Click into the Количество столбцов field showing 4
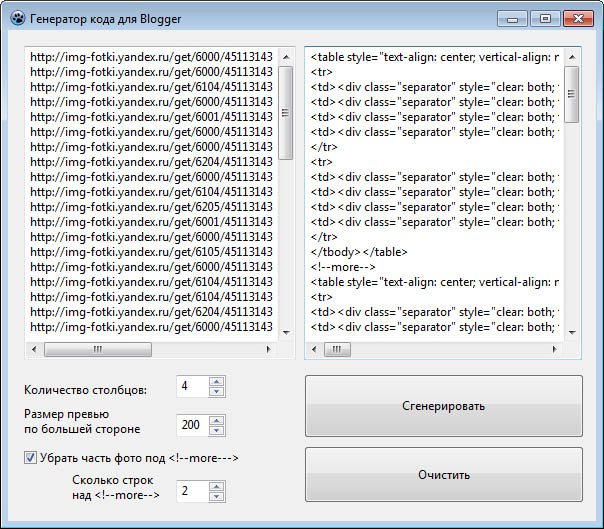This screenshot has width=604, height=529. [193, 386]
